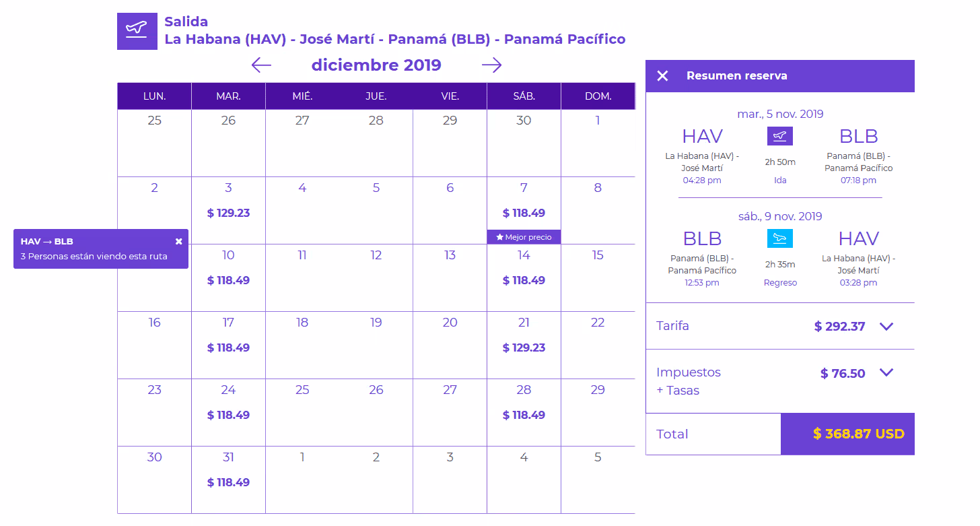The image size is (980, 526).
Task: Dismiss the HAV → BLB viewers notification
Action: tap(178, 241)
